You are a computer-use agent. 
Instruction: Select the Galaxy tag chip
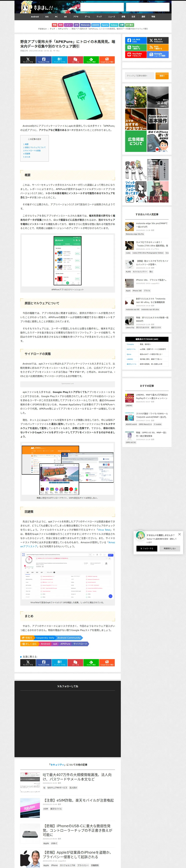coord(114,25)
